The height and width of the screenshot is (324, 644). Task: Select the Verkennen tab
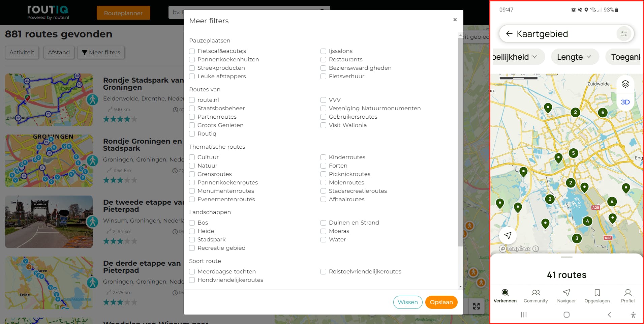[x=505, y=293]
